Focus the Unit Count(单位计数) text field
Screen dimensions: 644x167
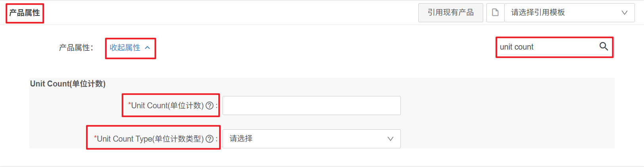(311, 106)
